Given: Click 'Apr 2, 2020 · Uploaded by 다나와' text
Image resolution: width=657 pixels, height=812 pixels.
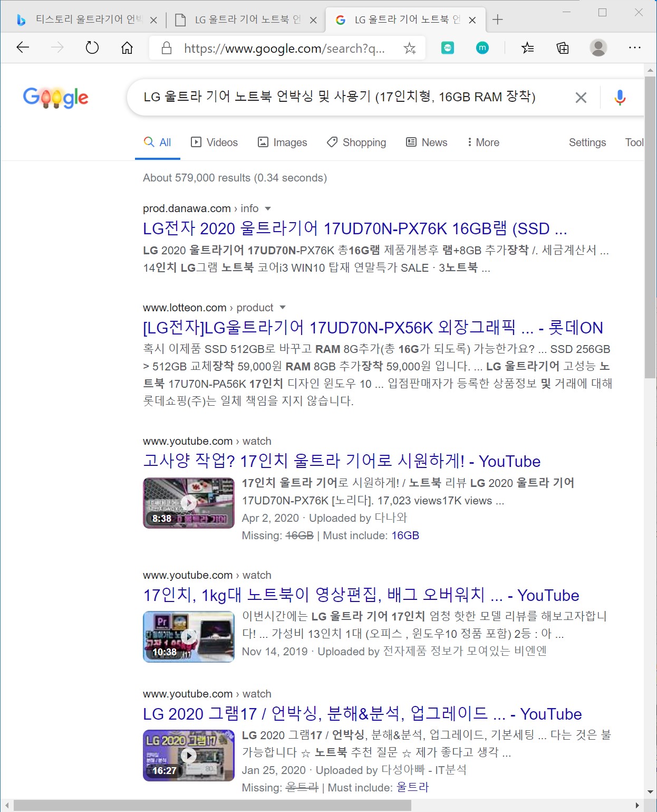Looking at the screenshot, I should 325,518.
